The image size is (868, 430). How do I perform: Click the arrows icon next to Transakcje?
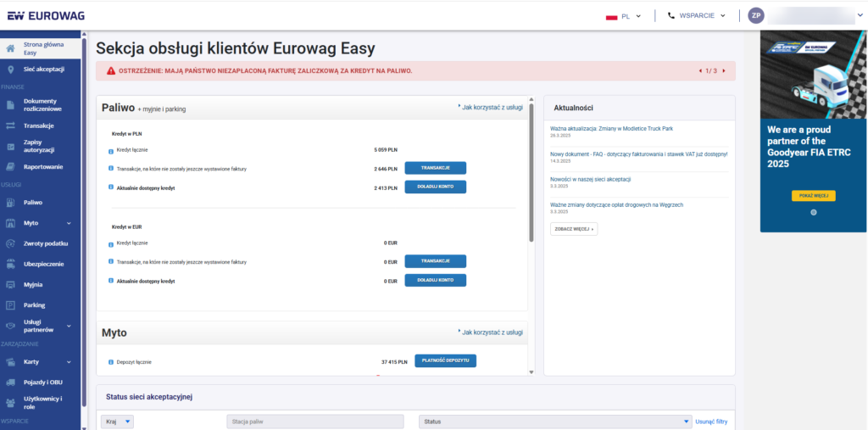coord(10,126)
